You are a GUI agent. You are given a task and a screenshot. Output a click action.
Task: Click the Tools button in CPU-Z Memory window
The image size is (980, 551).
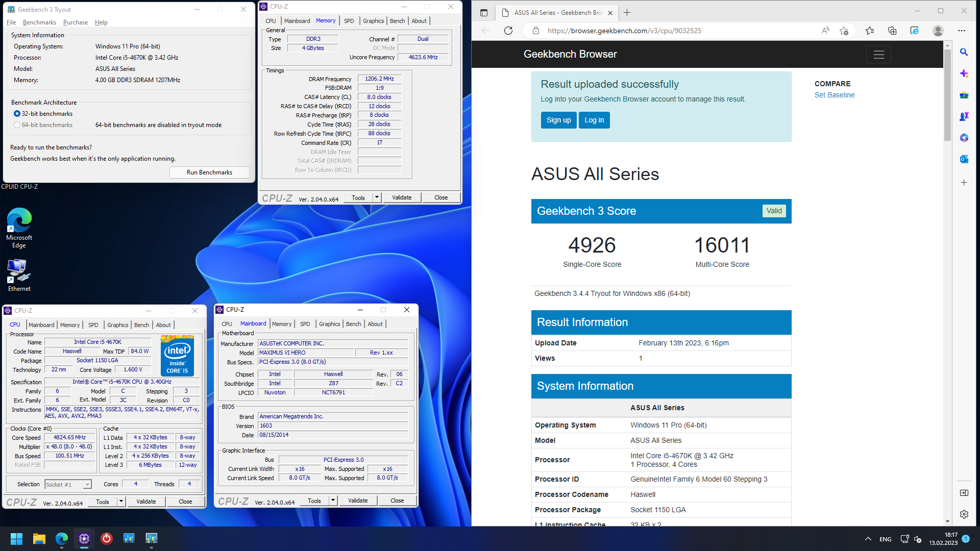pos(358,197)
